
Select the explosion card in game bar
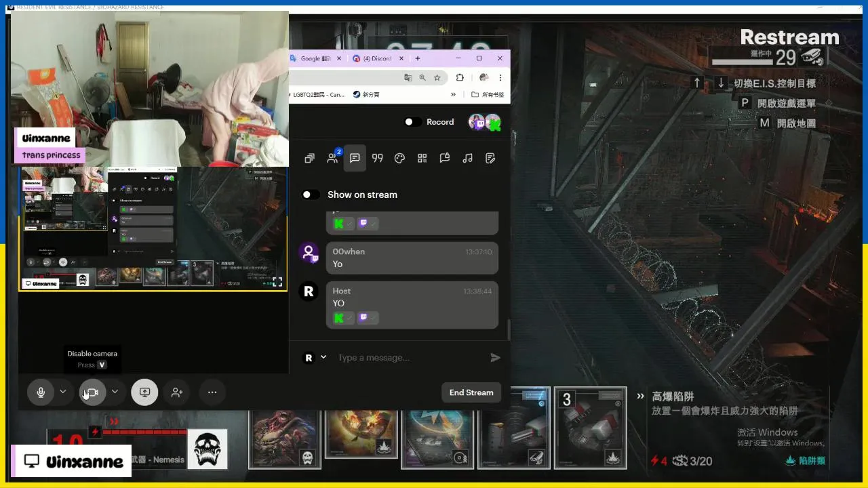click(361, 433)
